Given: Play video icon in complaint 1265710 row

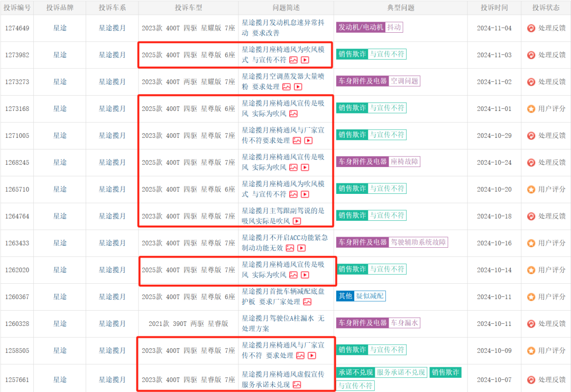Looking at the screenshot, I should [305, 194].
